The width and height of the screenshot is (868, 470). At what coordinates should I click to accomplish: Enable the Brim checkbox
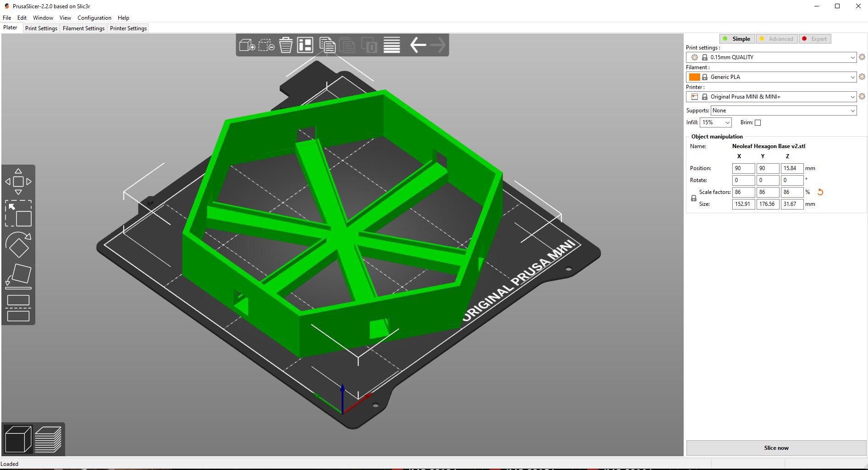pyautogui.click(x=758, y=122)
